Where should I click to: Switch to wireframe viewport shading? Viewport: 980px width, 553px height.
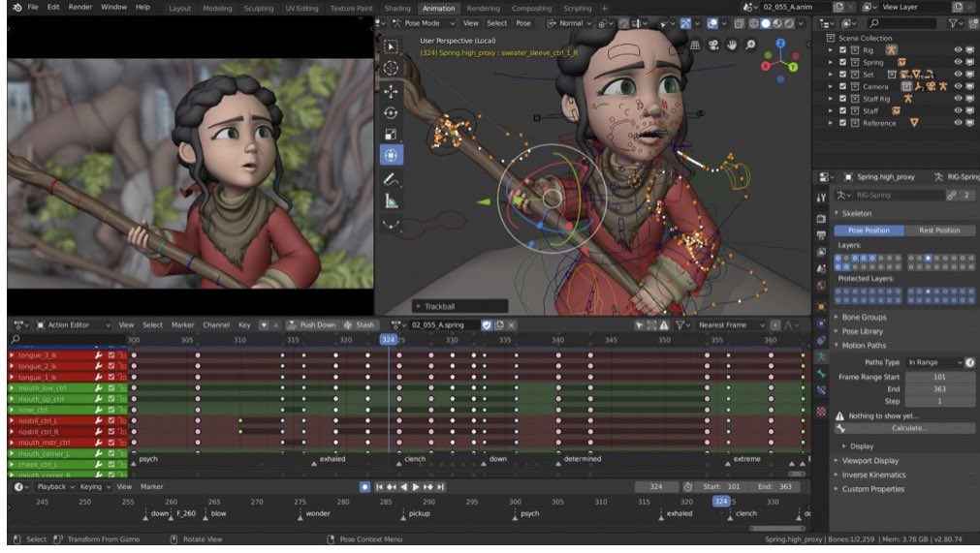point(754,23)
